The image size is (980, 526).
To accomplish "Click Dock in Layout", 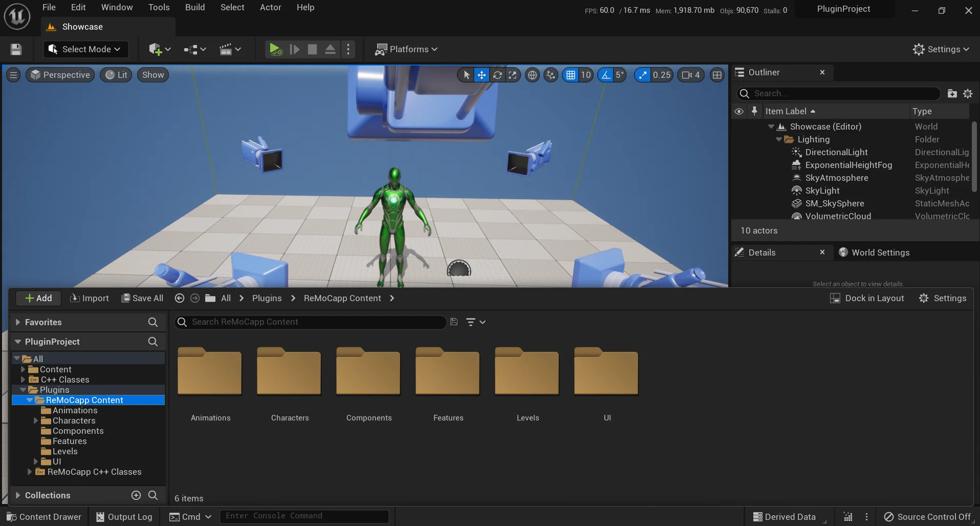I will [x=867, y=298].
